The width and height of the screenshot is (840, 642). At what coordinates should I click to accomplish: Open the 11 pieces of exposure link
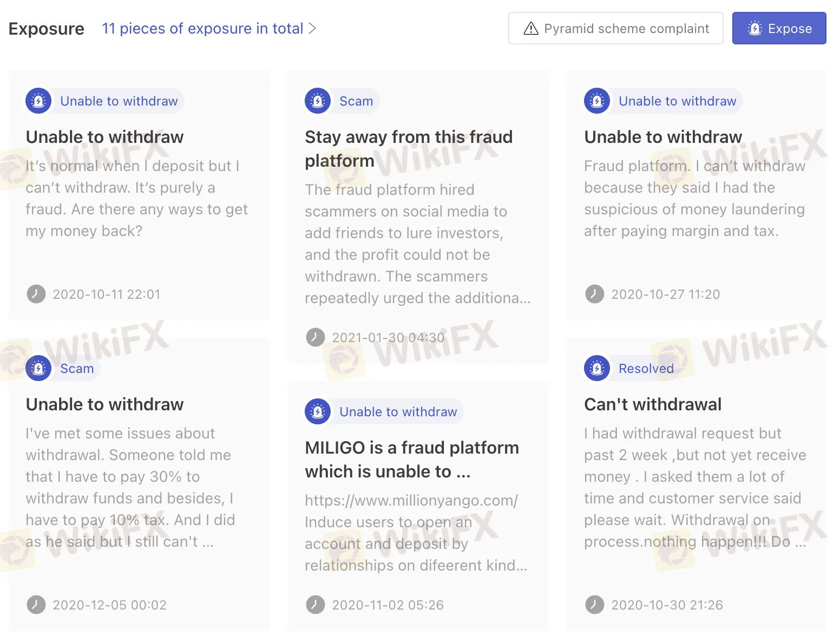point(202,29)
